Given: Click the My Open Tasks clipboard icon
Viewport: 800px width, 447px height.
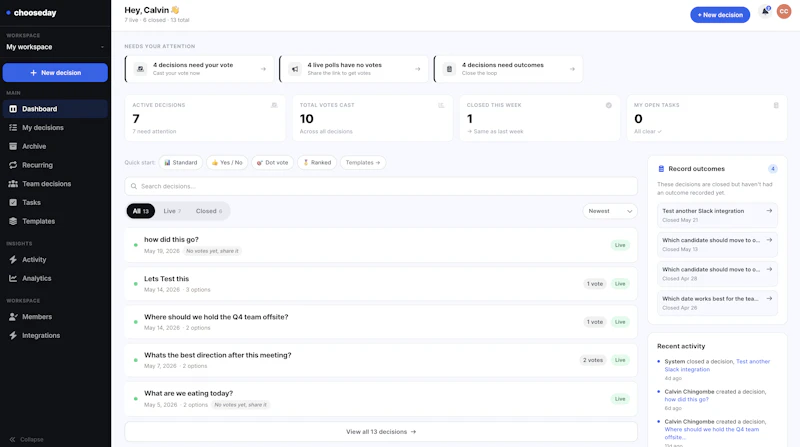Looking at the screenshot, I should click(776, 105).
